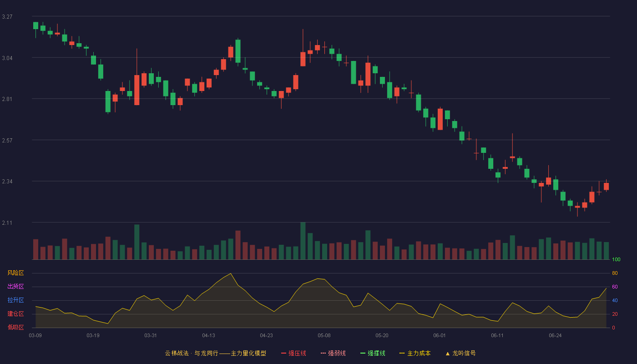Click the blue 40 indicator axis value
The image size is (637, 364).
615,300
